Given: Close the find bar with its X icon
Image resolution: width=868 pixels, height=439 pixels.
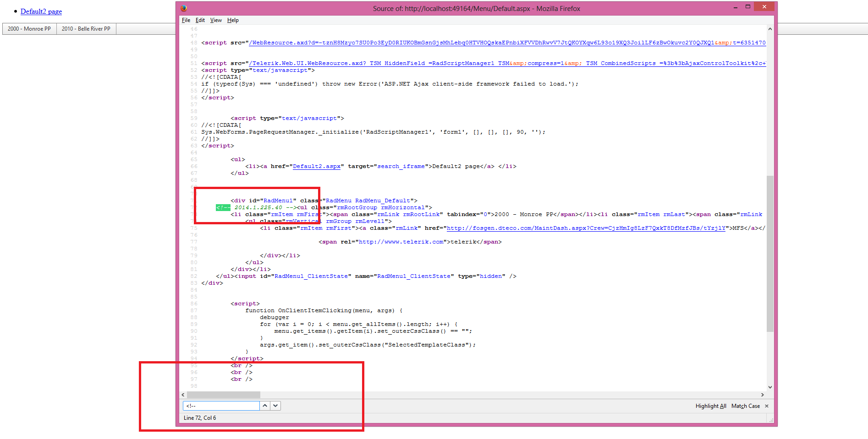Looking at the screenshot, I should click(x=767, y=406).
